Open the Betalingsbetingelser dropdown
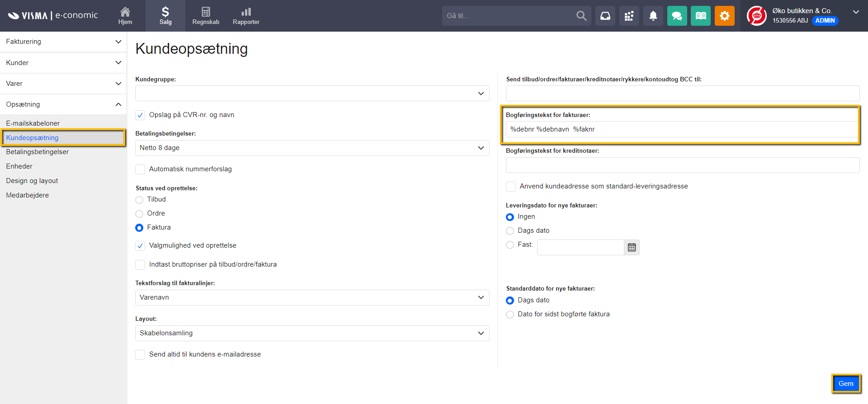The image size is (868, 404). [x=312, y=148]
